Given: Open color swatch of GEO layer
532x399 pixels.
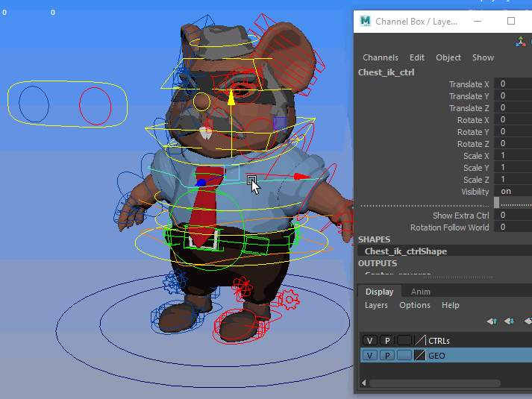Looking at the screenshot, I should pos(420,355).
